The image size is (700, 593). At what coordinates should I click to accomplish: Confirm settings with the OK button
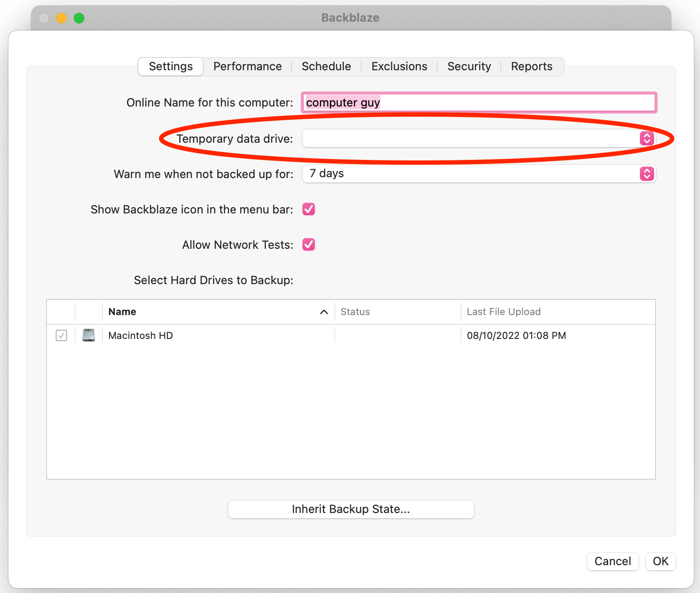coord(661,561)
